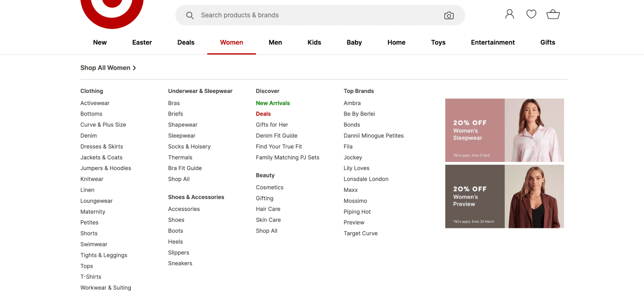Screen dimensions: 644x303
Task: Browse Bras under Underwear & Sleepwear
Action: [174, 103]
